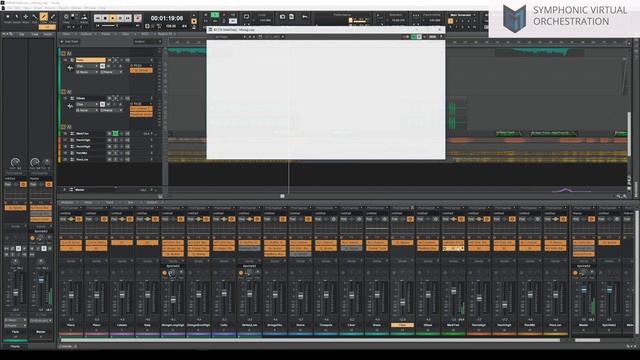Activate the Edit tool

coord(34,18)
